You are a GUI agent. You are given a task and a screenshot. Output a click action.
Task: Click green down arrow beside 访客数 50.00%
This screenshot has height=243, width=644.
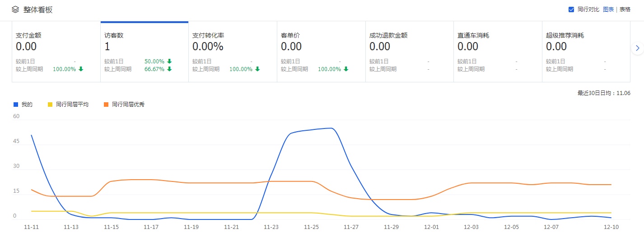pos(169,62)
